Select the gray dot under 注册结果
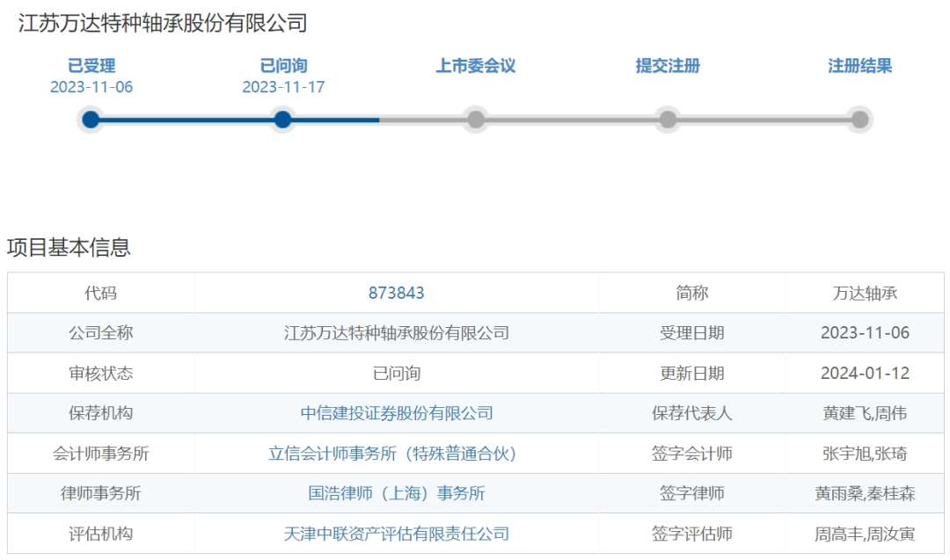This screenshot has width=950, height=560. 859,120
